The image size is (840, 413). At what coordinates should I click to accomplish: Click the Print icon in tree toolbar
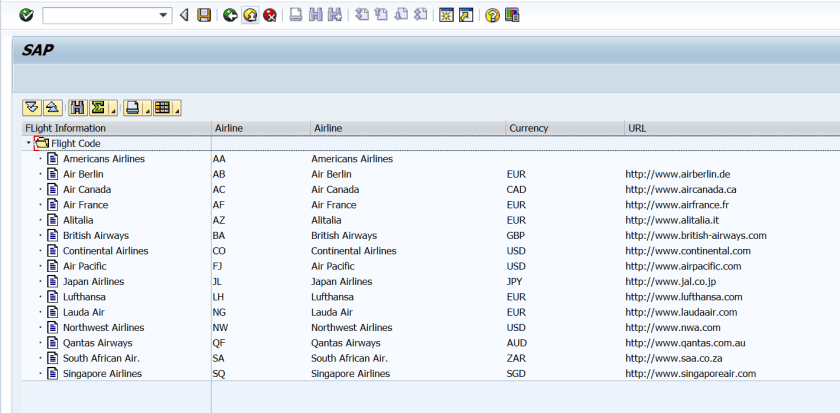tap(132, 108)
